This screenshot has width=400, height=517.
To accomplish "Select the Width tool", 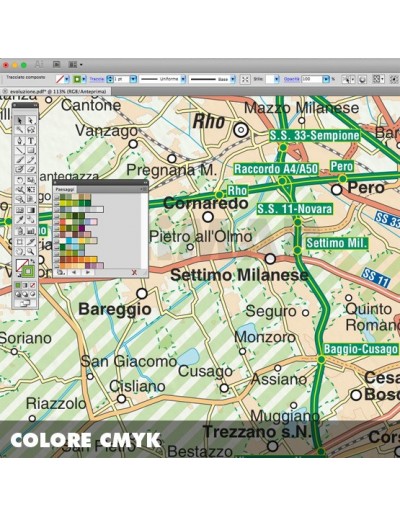I will tap(20, 190).
